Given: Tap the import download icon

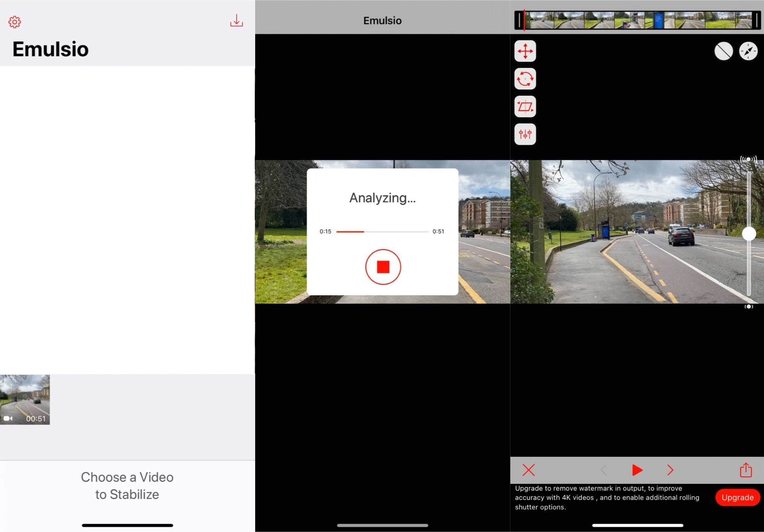Looking at the screenshot, I should (236, 20).
